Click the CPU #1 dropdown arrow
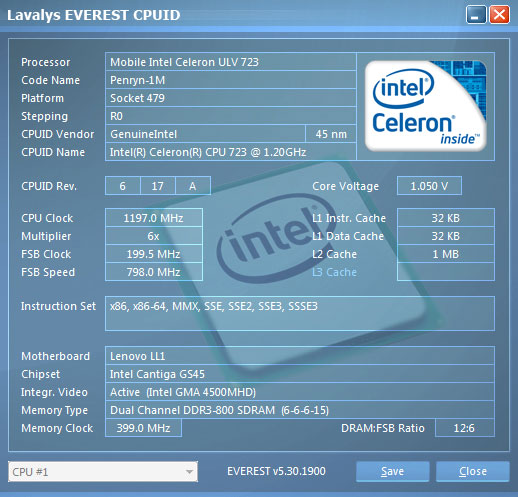The width and height of the screenshot is (518, 497). click(189, 472)
